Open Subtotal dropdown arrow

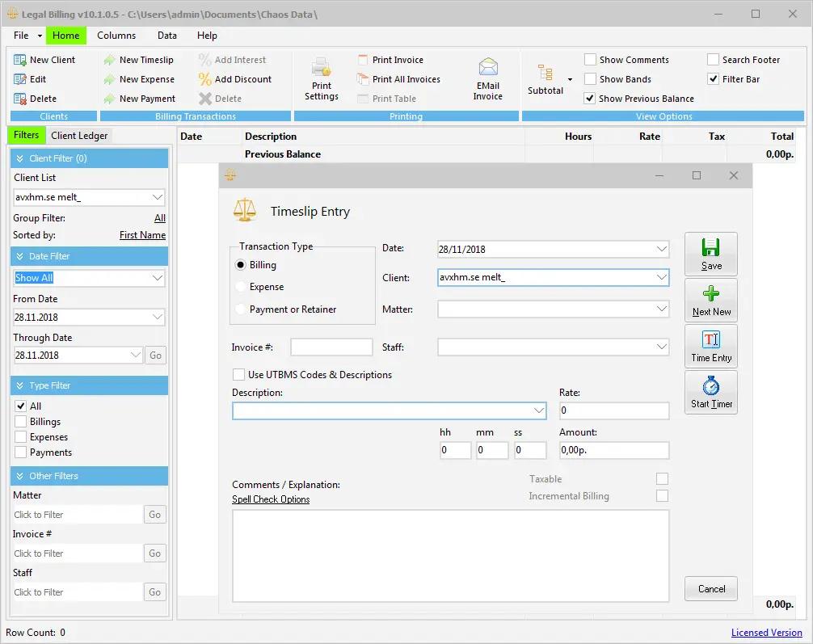click(570, 79)
